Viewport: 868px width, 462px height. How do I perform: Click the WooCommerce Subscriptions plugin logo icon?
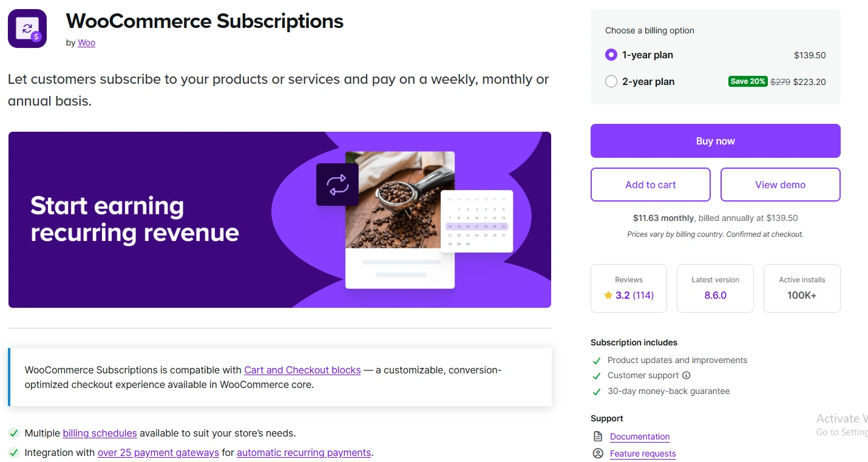(x=27, y=29)
